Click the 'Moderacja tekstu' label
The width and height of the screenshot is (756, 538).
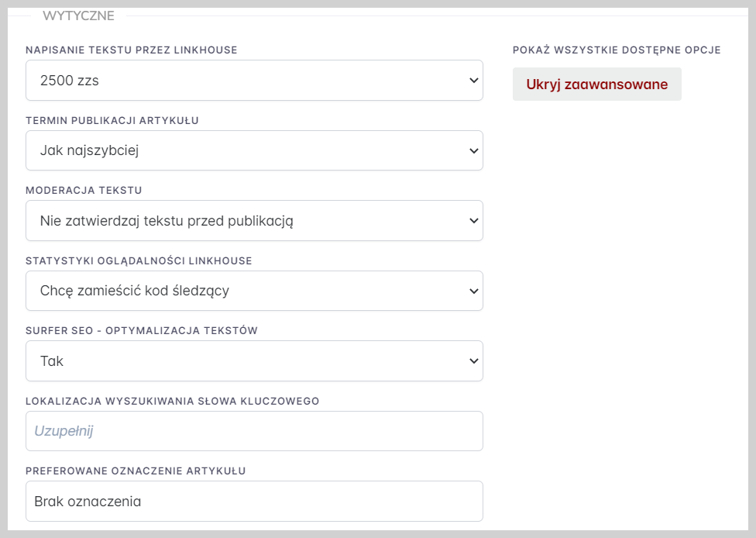tap(84, 191)
